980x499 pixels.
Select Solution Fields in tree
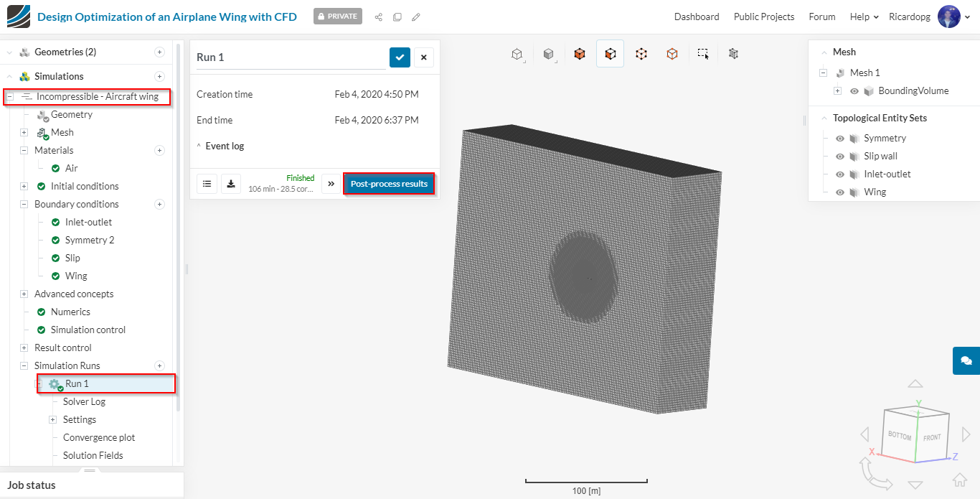(93, 455)
